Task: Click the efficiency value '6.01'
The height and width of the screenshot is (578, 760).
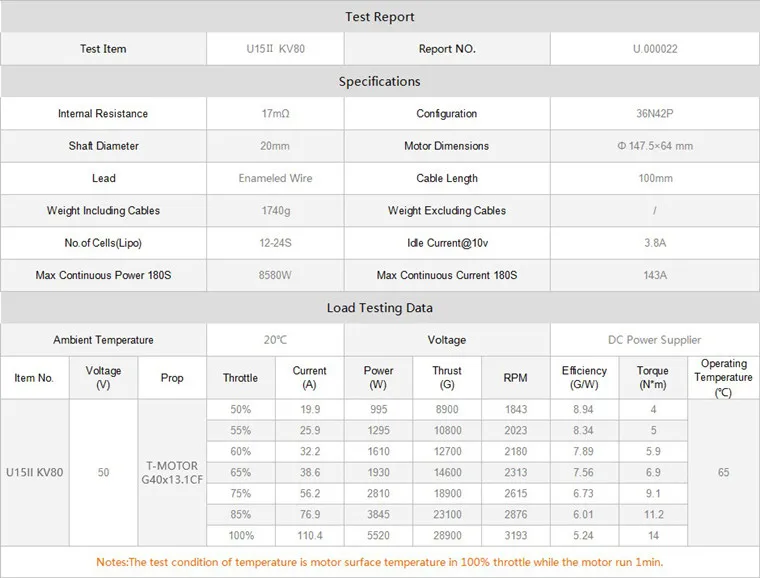Action: point(584,515)
